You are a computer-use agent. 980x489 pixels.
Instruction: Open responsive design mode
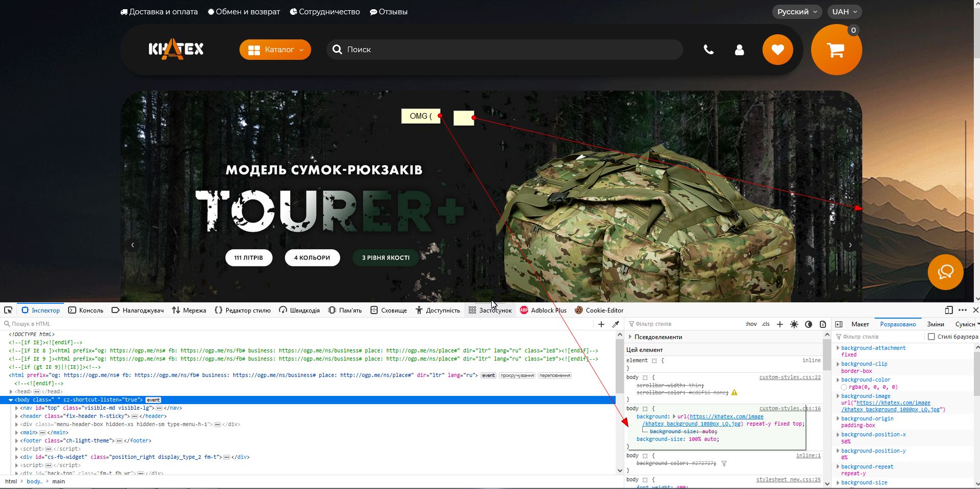(x=949, y=310)
